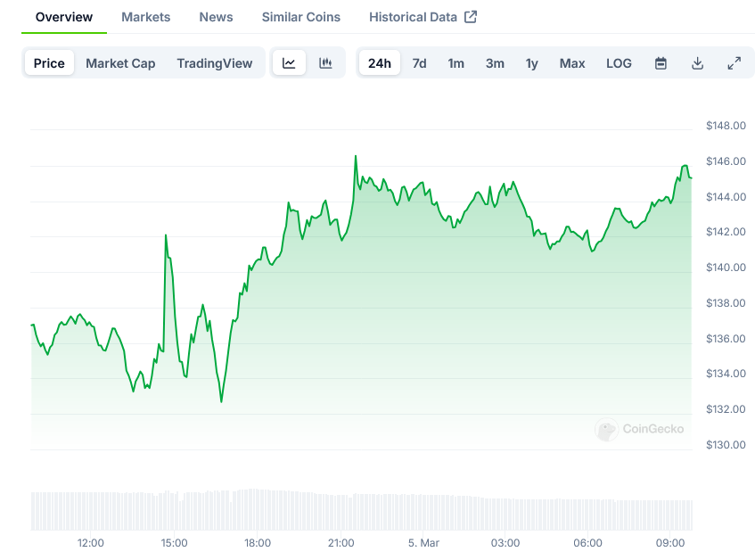755x560 pixels.
Task: Open Historical Data via its external link icon
Action: [472, 16]
